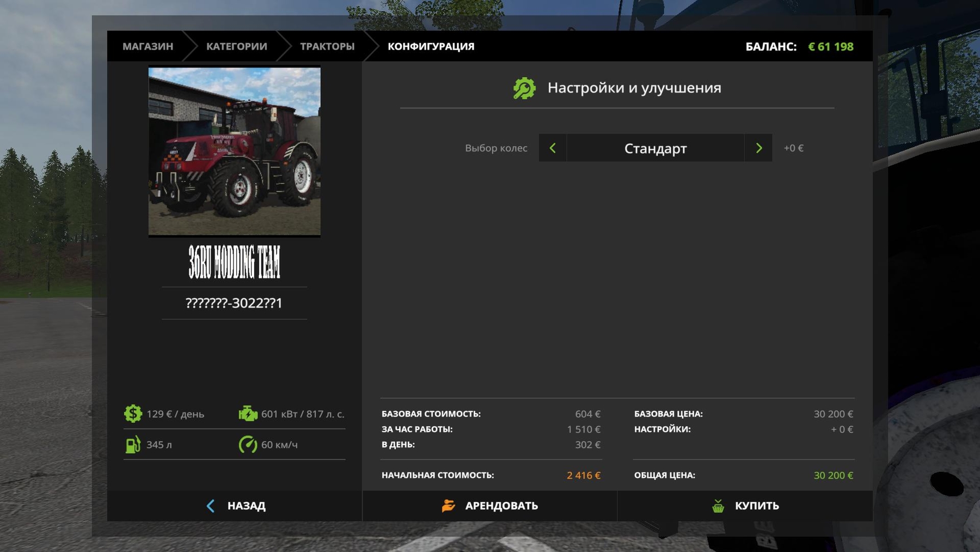Click the Стандарт wheel selection field
Image resolution: width=980 pixels, height=552 pixels.
coord(655,148)
